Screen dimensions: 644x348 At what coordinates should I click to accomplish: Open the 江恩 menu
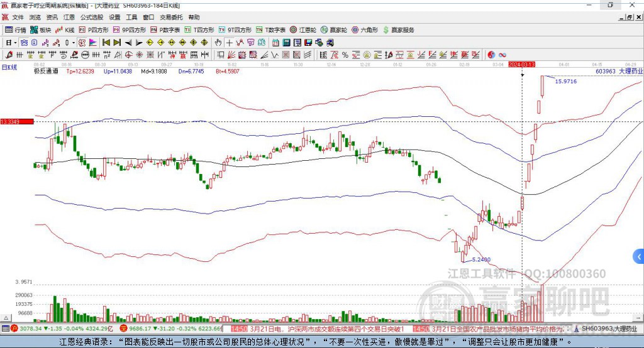pos(69,17)
